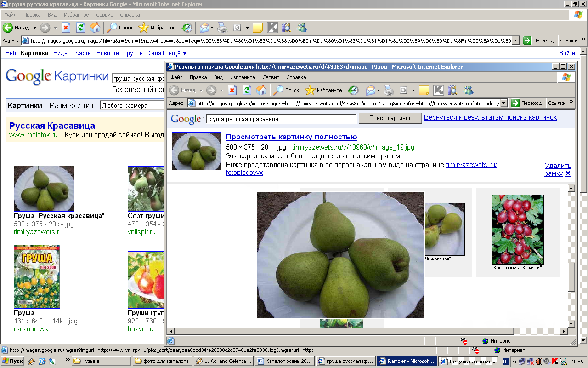Click Крыжовник Казачок gooseberry thumbnail
The image size is (588, 368).
518,229
